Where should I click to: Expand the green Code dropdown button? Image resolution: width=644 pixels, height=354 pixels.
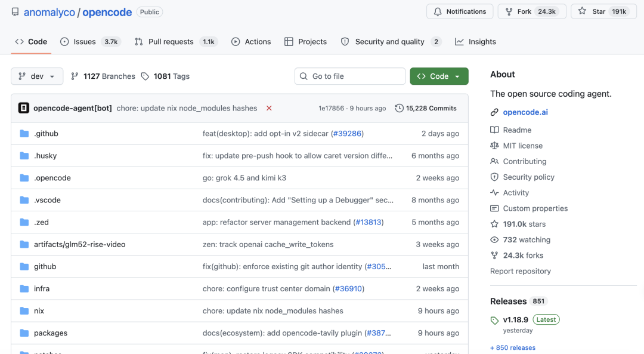tap(439, 76)
